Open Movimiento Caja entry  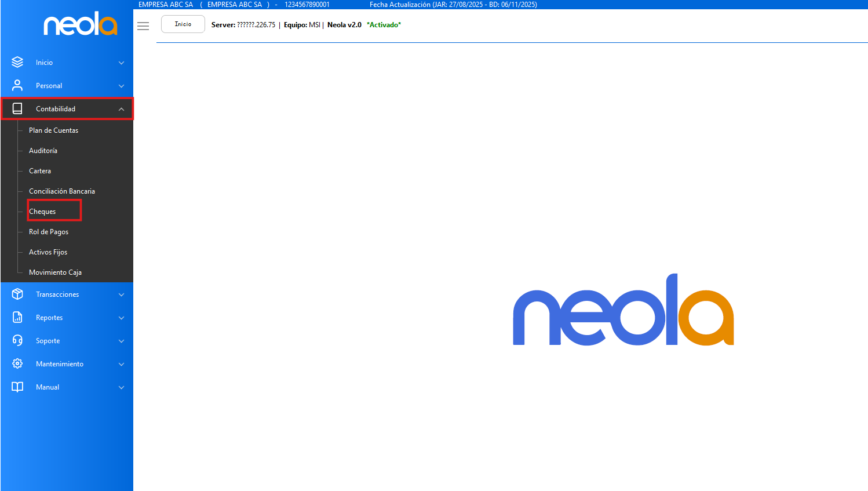[x=55, y=272]
